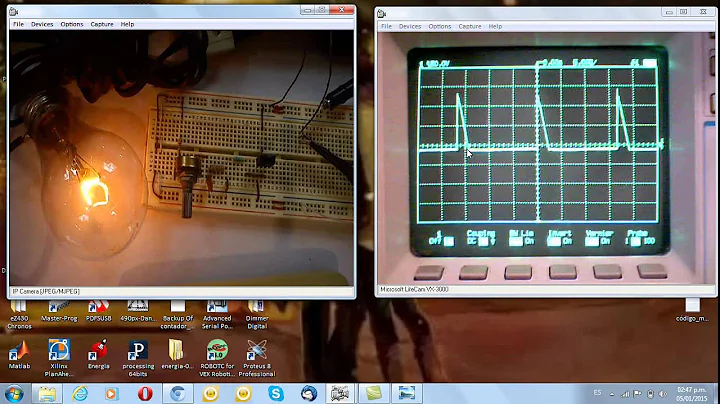Switch to Chrome on the taskbar
This screenshot has height=404, width=720.
(x=178, y=394)
